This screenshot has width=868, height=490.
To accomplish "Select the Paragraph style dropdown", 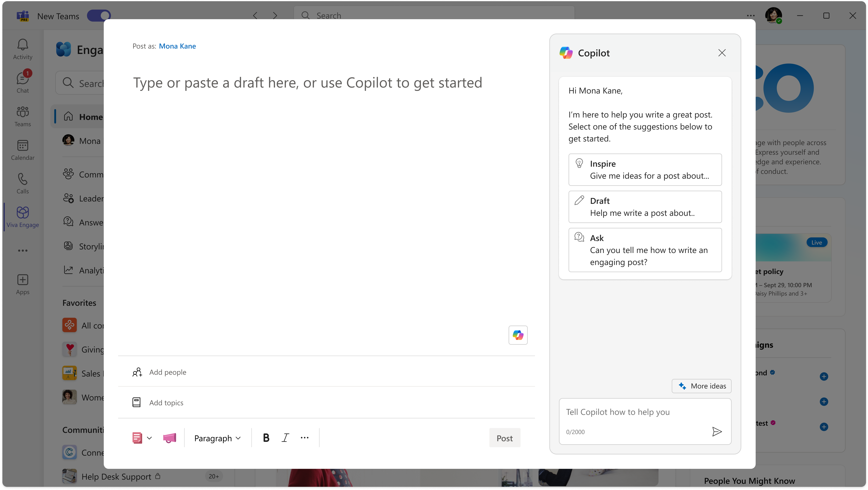I will pyautogui.click(x=217, y=437).
